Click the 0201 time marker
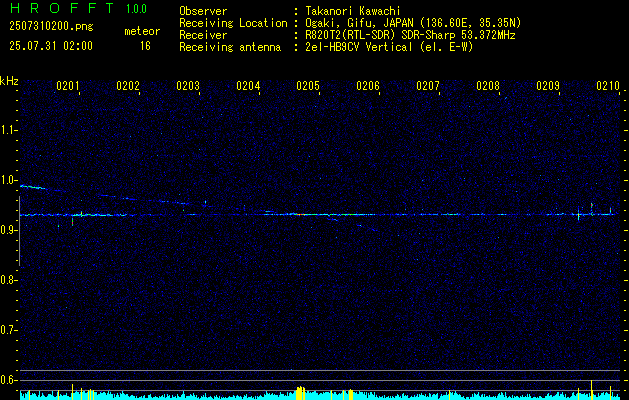The image size is (629, 400). (67, 86)
